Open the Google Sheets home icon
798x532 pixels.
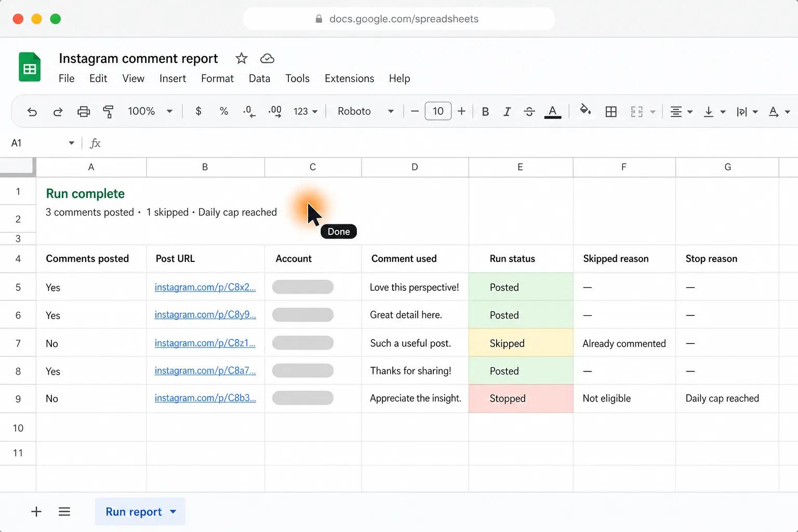coord(30,67)
